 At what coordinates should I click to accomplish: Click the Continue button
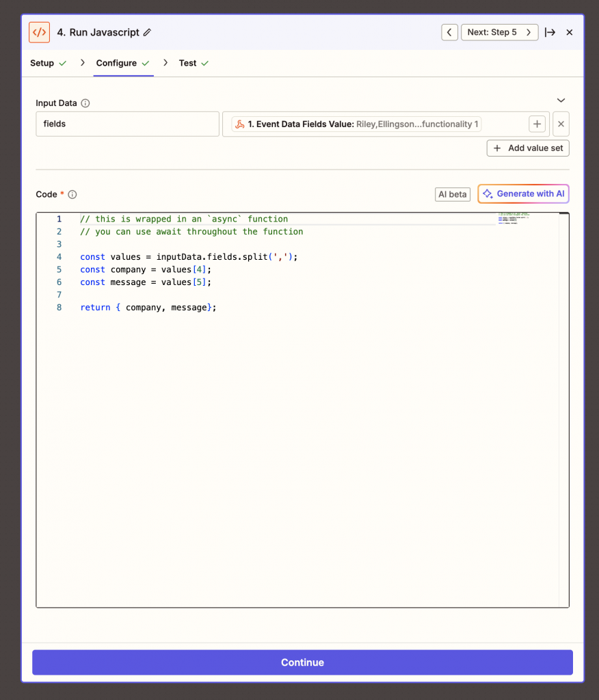(302, 662)
